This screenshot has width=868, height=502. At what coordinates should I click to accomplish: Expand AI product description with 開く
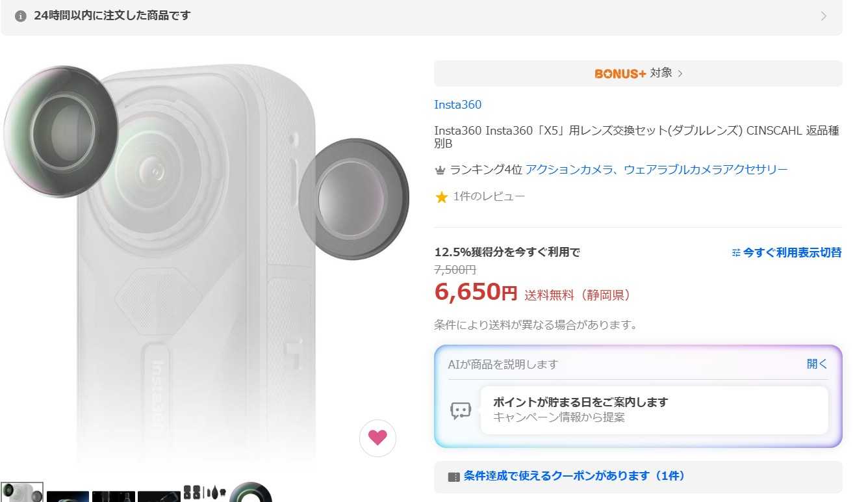(x=817, y=364)
